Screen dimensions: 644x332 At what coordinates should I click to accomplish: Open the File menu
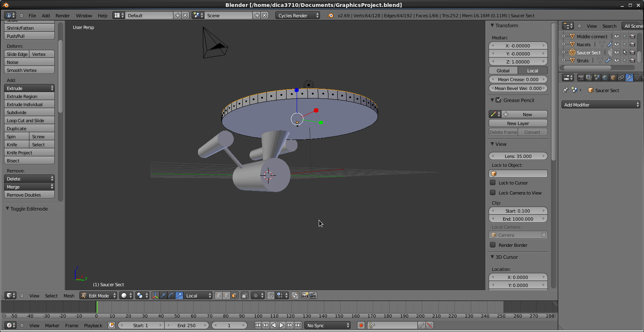tap(32, 16)
